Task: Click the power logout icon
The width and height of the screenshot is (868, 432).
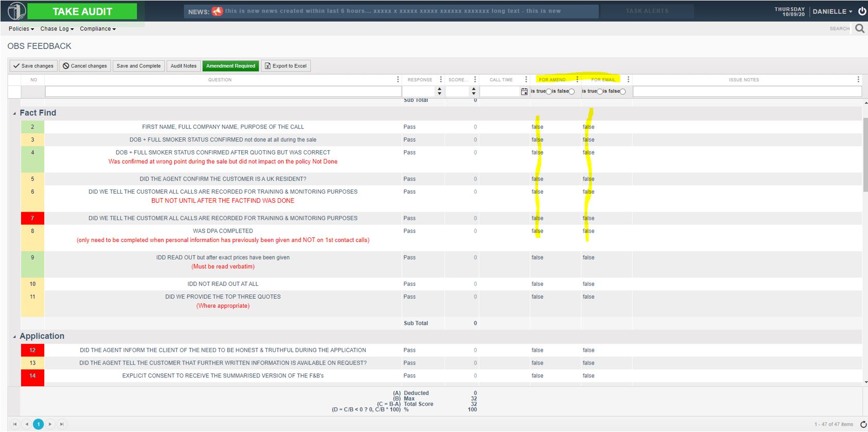Action: (x=862, y=11)
